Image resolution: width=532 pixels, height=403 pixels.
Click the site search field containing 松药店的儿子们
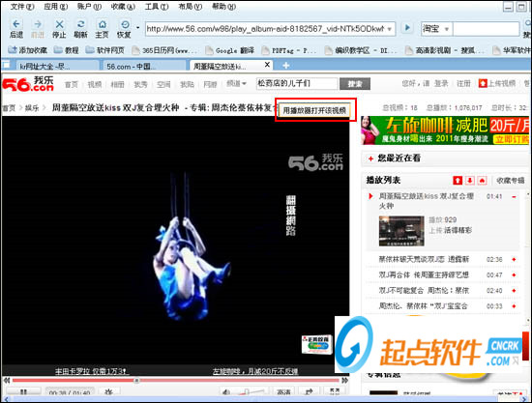[x=297, y=83]
